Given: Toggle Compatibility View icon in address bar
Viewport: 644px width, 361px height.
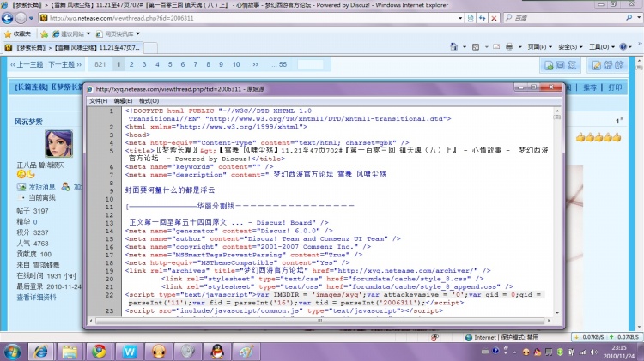Looking at the screenshot, I should pos(471,18).
